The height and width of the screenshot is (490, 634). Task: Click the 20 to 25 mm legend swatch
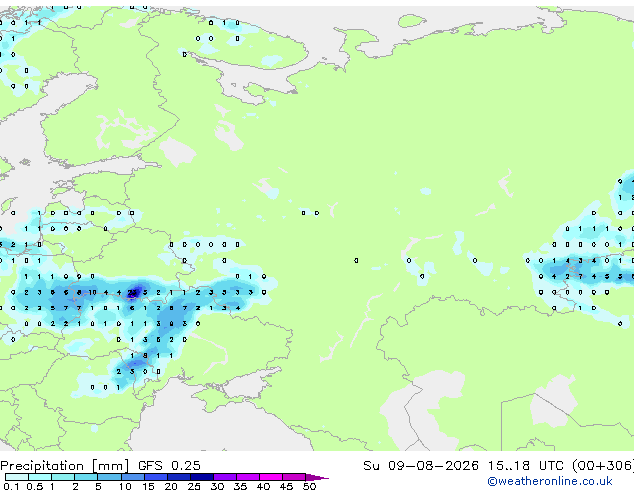179,477
